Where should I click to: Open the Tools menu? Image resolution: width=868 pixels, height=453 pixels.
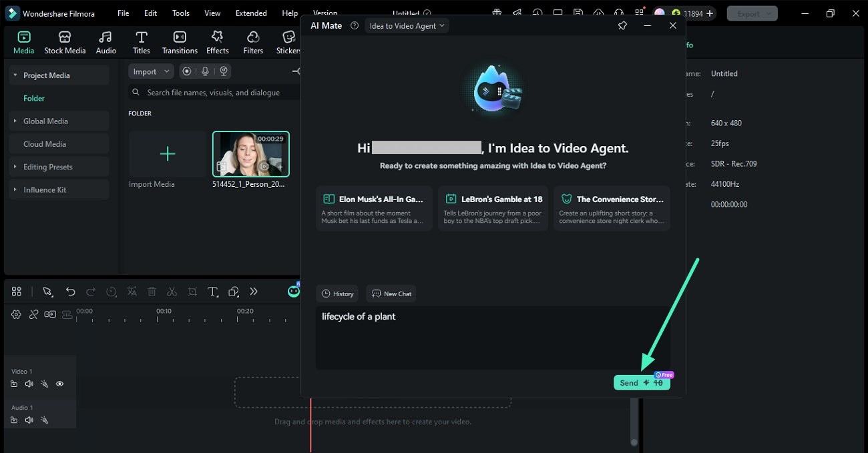click(x=181, y=13)
